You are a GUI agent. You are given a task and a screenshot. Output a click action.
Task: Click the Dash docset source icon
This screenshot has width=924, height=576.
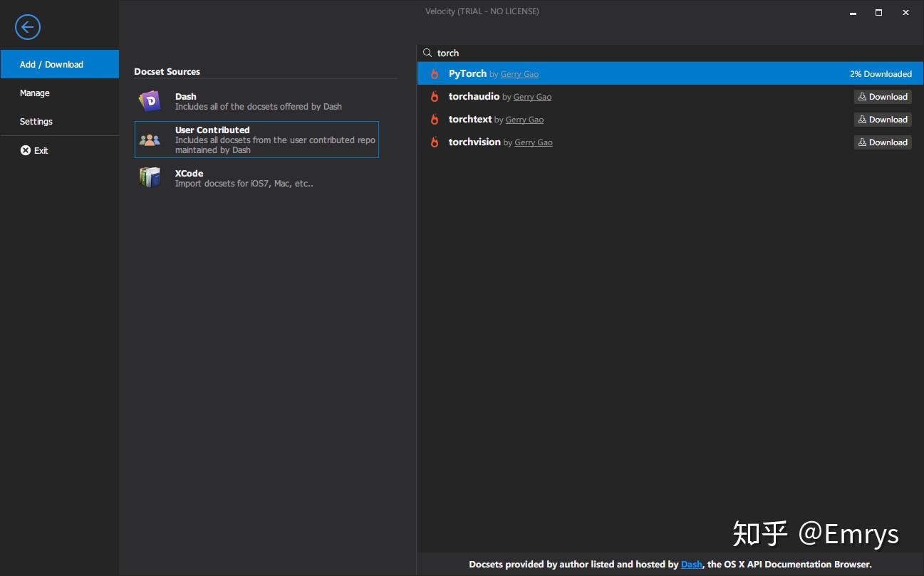coord(150,101)
